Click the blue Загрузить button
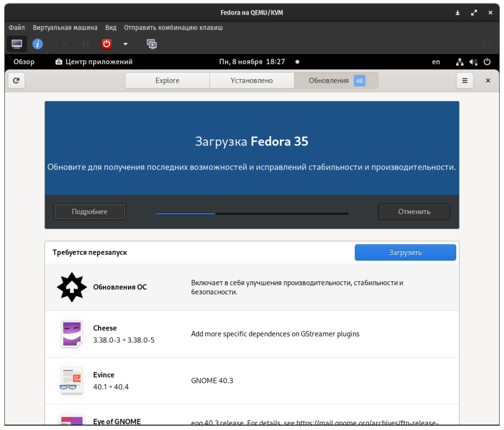Viewport: 504px width, 430px height. pyautogui.click(x=405, y=252)
